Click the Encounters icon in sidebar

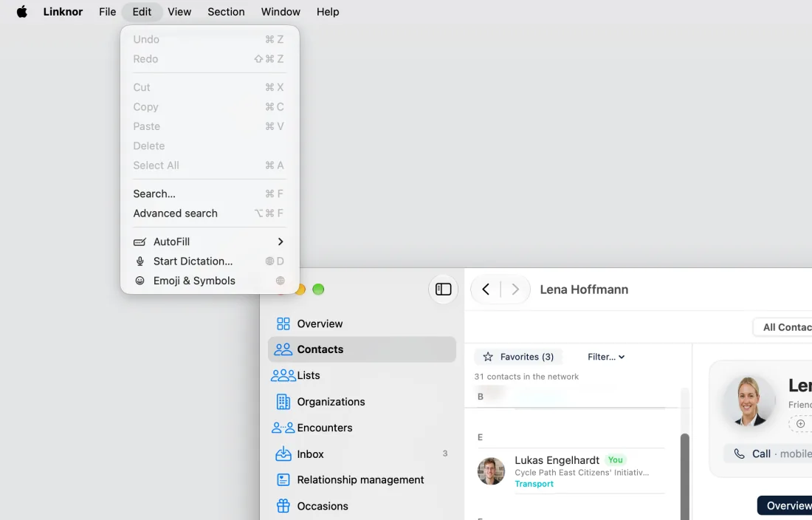click(283, 428)
